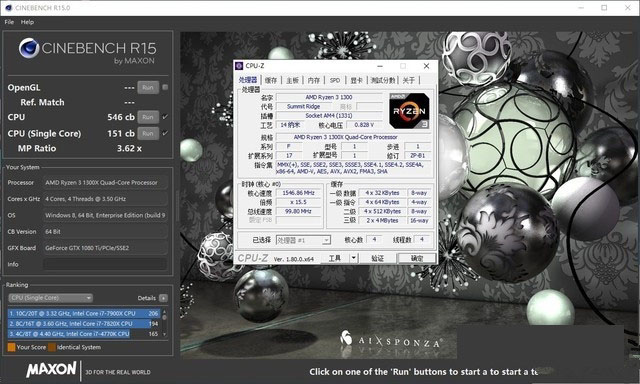Click the Cinebench R15 logo sphere

tap(29, 48)
